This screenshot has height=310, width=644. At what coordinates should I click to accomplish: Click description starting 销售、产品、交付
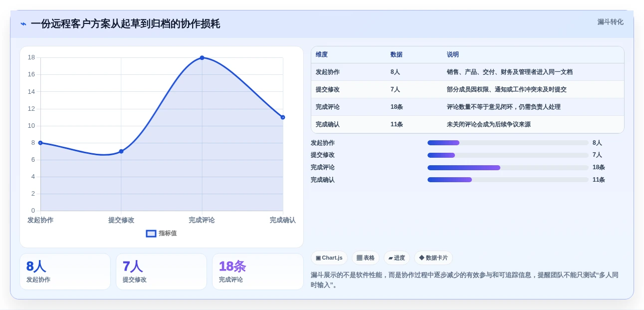510,72
